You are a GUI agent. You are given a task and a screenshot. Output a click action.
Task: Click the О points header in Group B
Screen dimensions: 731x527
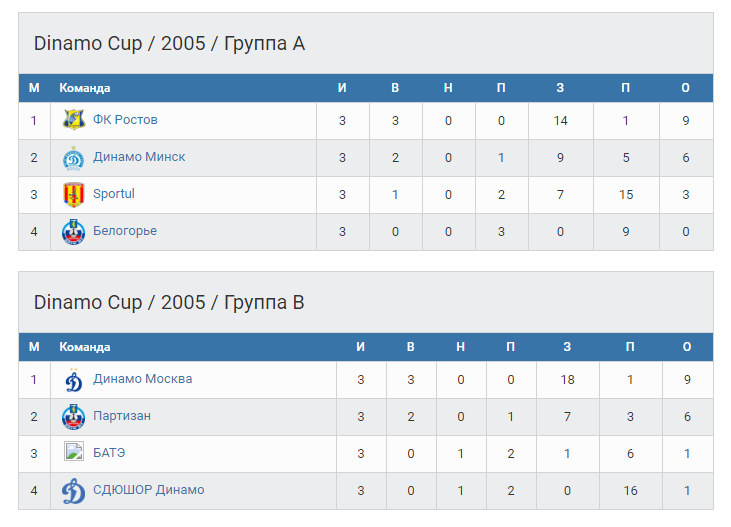685,347
